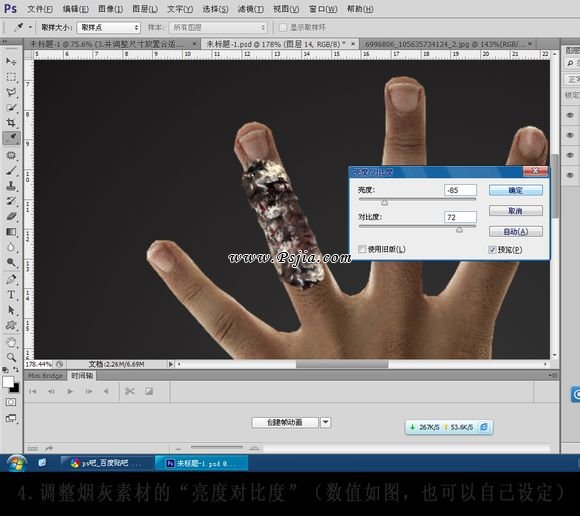The height and width of the screenshot is (516, 580).
Task: Click the 亮度 brightness value field
Action: pyautogui.click(x=460, y=190)
